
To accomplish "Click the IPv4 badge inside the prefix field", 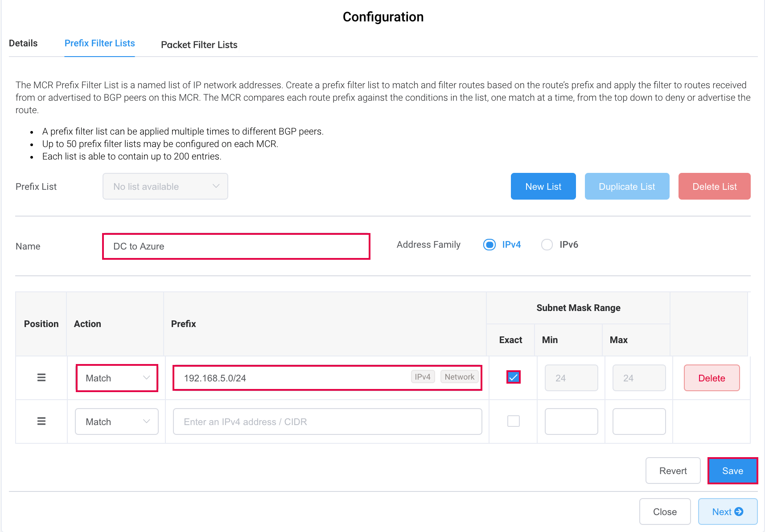I will click(x=423, y=376).
